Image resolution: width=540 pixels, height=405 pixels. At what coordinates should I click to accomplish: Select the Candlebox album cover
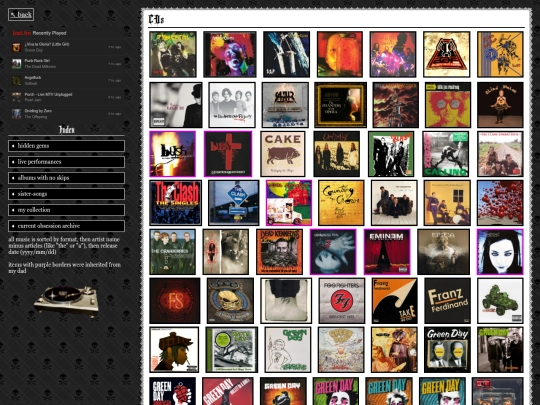coord(336,154)
